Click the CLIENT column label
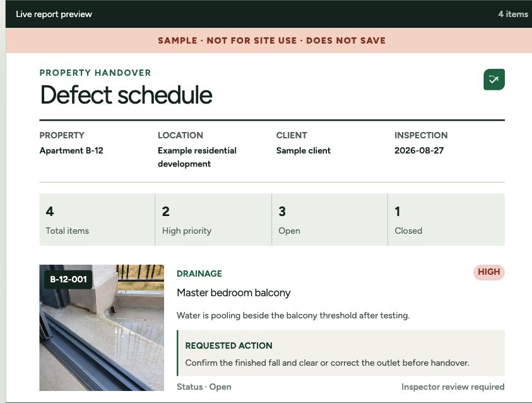Screen dimensions: 532x403 coord(292,135)
